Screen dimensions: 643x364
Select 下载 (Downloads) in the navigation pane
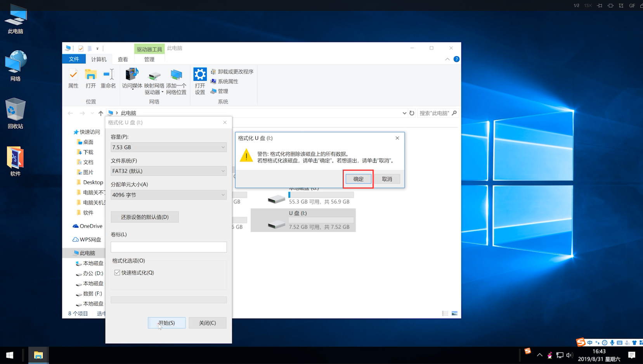point(85,152)
